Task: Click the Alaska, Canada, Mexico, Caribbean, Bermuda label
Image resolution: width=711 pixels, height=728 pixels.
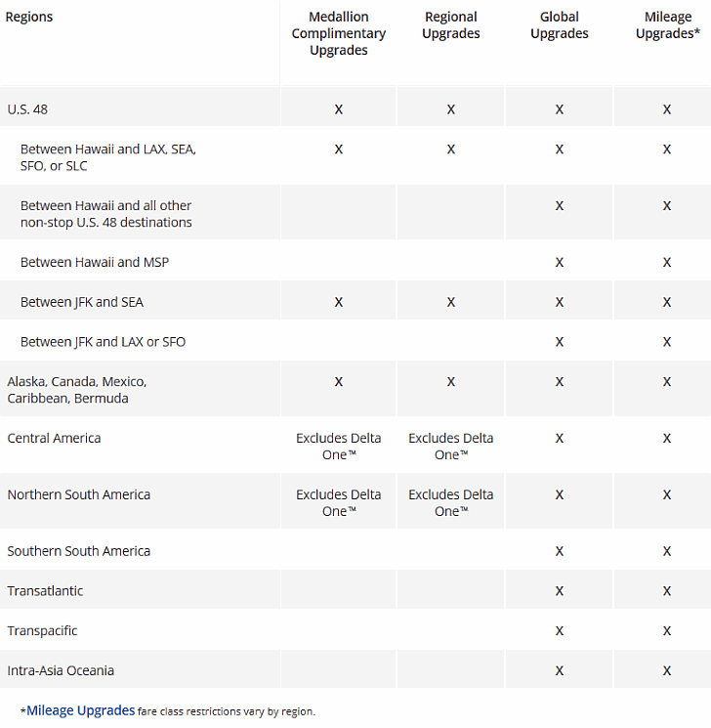Action: pos(77,389)
